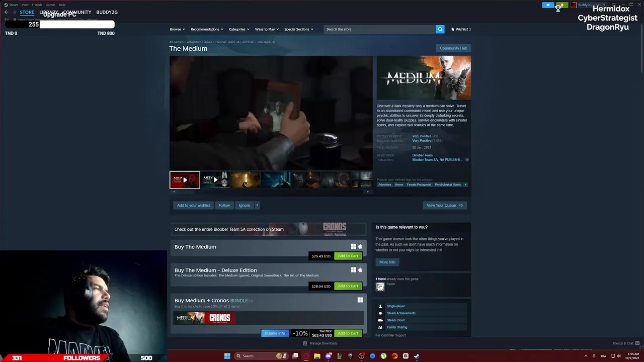Expand the Recommendations dropdown
Image resolution: width=644 pixels, height=362 pixels.
[207, 29]
